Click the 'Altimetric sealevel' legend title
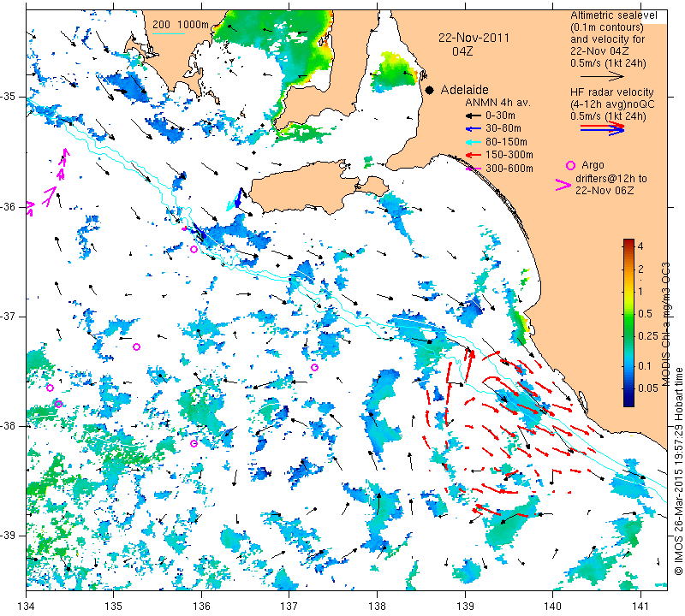The height and width of the screenshot is (616, 685). pyautogui.click(x=613, y=15)
